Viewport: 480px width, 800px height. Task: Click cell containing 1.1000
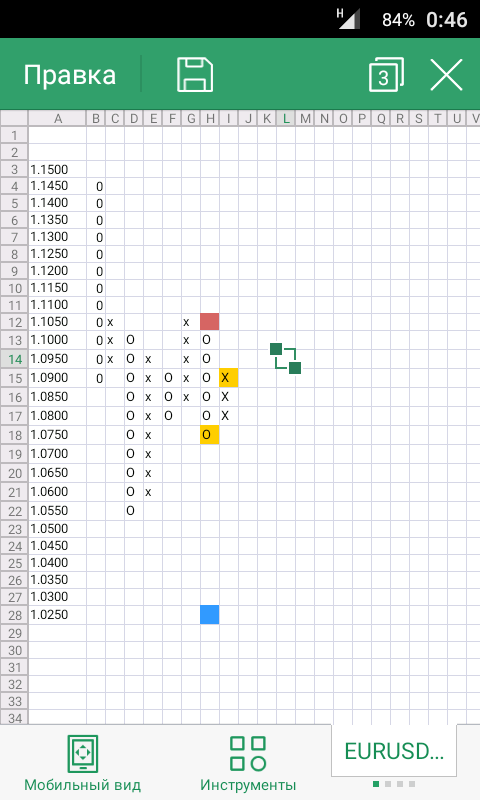coord(58,340)
